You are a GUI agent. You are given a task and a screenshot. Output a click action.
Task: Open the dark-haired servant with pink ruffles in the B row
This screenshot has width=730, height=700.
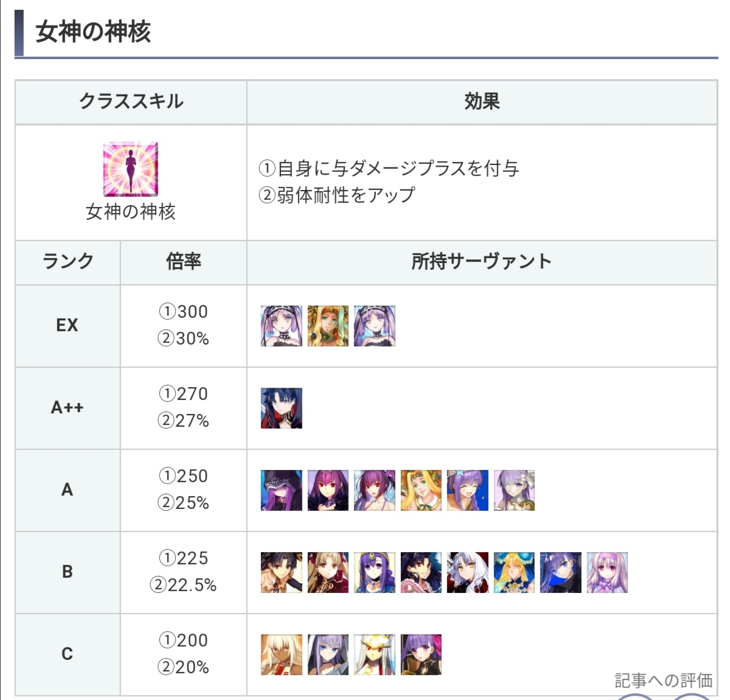pos(421,573)
